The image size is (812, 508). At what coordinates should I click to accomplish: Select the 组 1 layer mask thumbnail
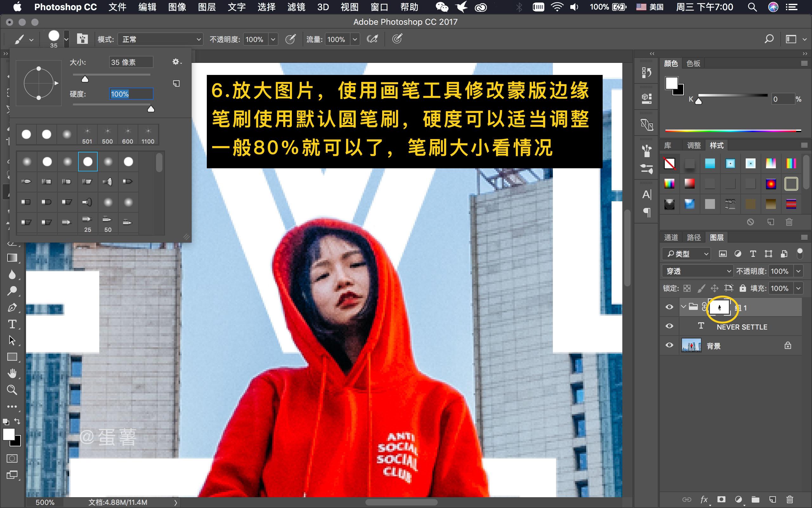coord(719,307)
